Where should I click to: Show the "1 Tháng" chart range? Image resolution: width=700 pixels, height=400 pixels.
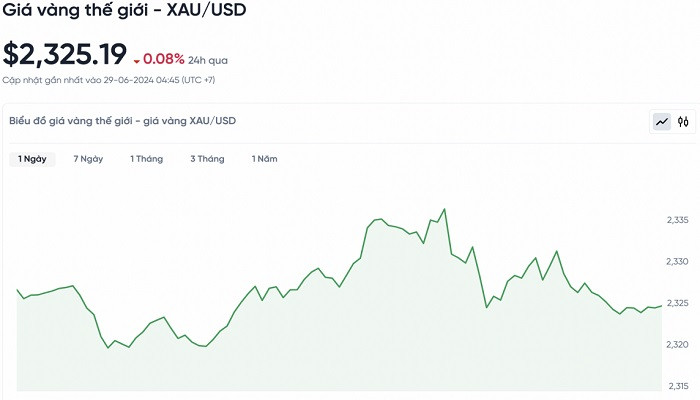pyautogui.click(x=146, y=159)
